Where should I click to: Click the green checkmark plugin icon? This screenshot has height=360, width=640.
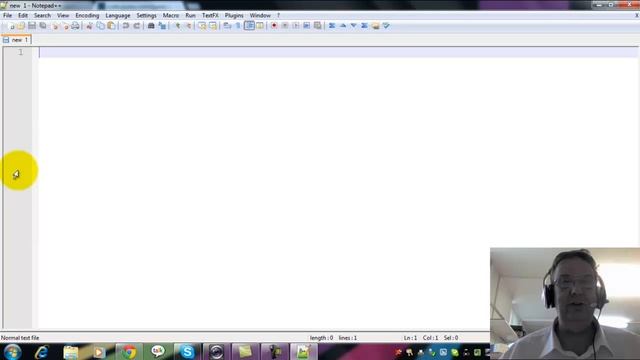(386, 26)
